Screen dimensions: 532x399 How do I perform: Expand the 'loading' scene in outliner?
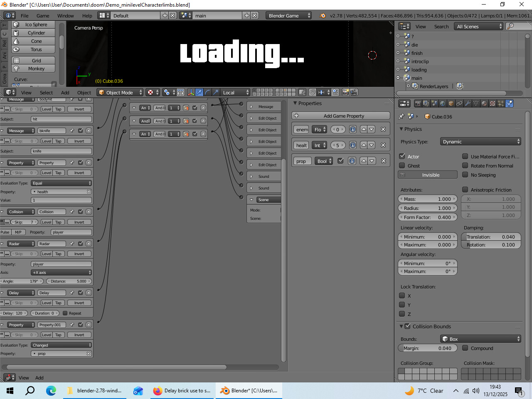click(x=398, y=69)
